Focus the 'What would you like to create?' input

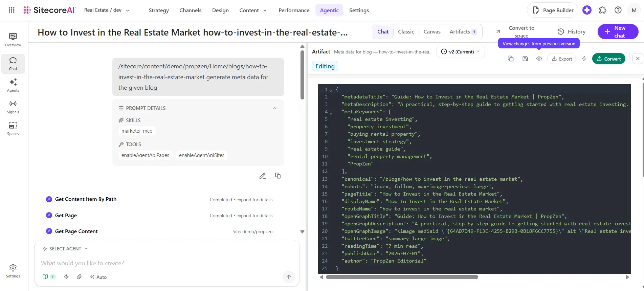click(x=159, y=263)
